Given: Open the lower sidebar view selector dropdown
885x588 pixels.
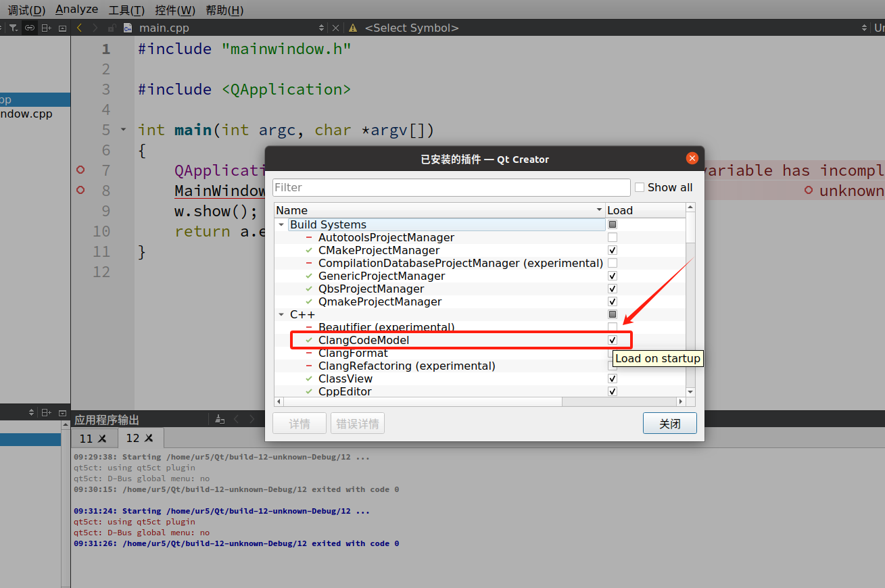Looking at the screenshot, I should [31, 412].
